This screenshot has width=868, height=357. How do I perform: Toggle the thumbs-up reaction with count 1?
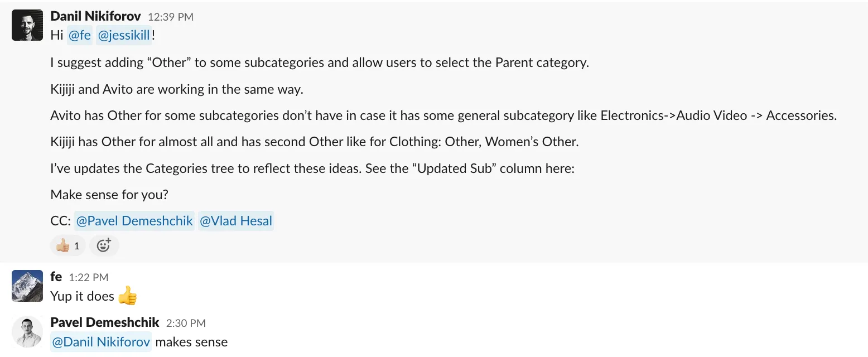(x=67, y=245)
